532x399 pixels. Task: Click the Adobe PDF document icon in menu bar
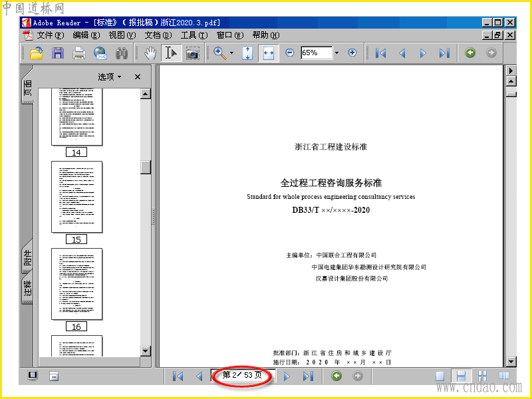28,35
